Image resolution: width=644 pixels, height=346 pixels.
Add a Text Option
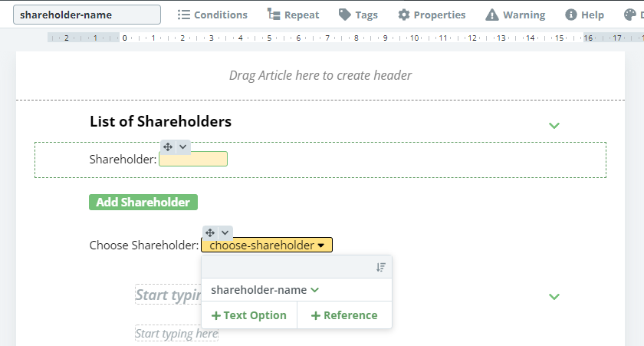249,315
